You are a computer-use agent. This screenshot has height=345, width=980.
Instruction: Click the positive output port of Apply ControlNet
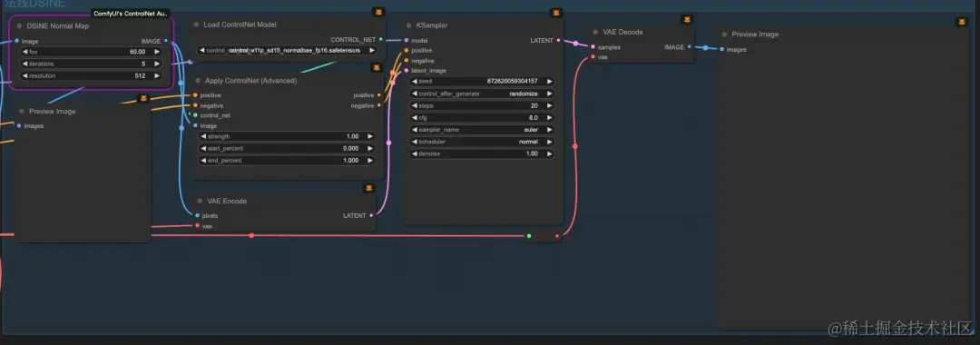[378, 95]
